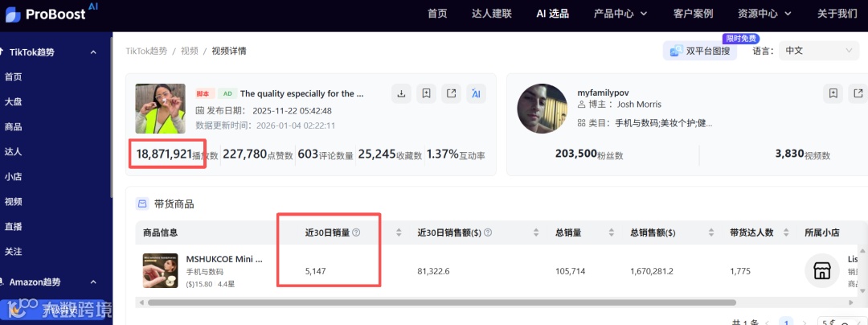Image resolution: width=868 pixels, height=325 pixels.
Task: Open the video in a new window via the share icon
Action: 451,93
